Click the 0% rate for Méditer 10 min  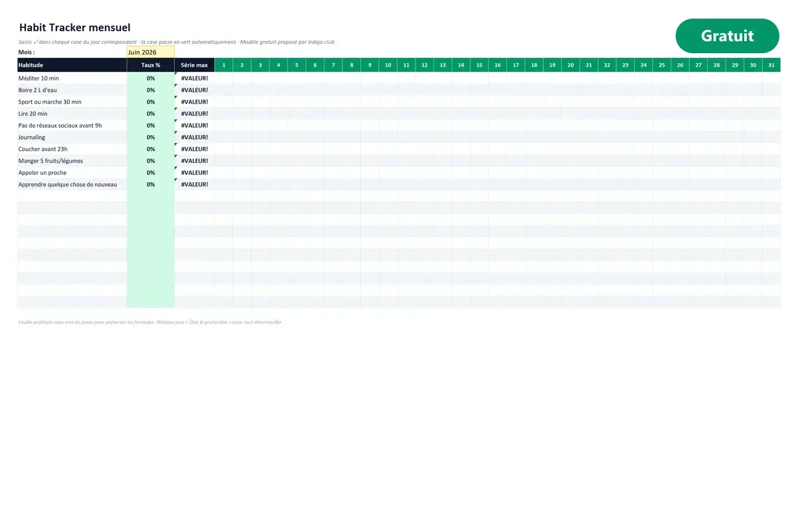(x=151, y=78)
